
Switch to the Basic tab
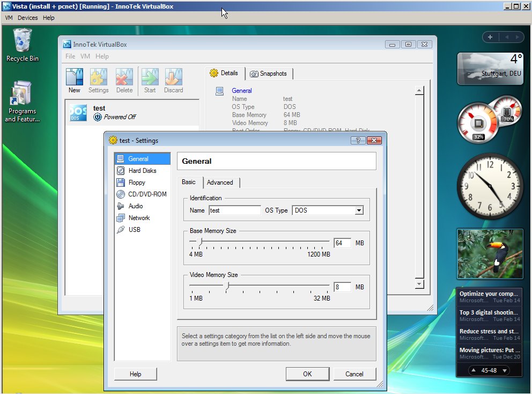(x=189, y=182)
